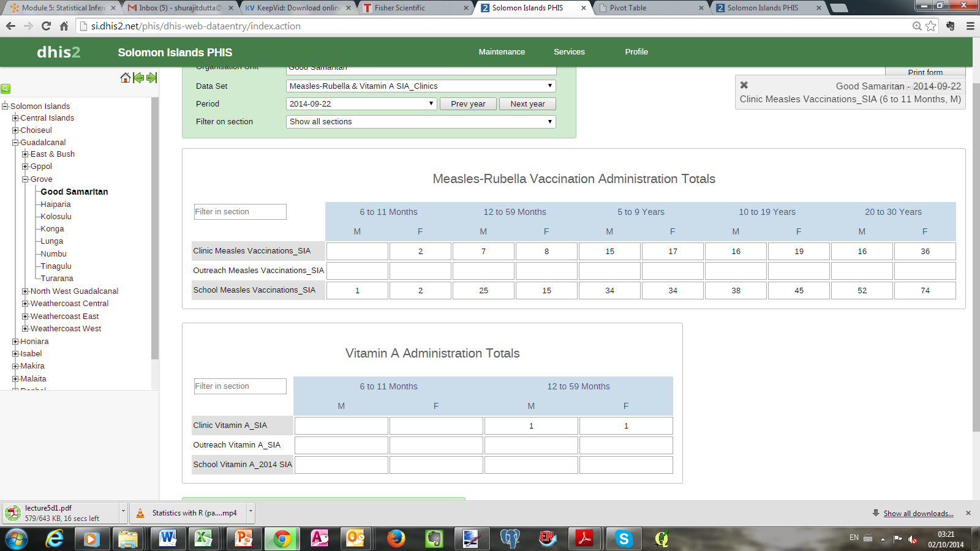This screenshot has width=980, height=551.
Task: Click the Measles-Rubella Filter in section field
Action: pyautogui.click(x=240, y=212)
